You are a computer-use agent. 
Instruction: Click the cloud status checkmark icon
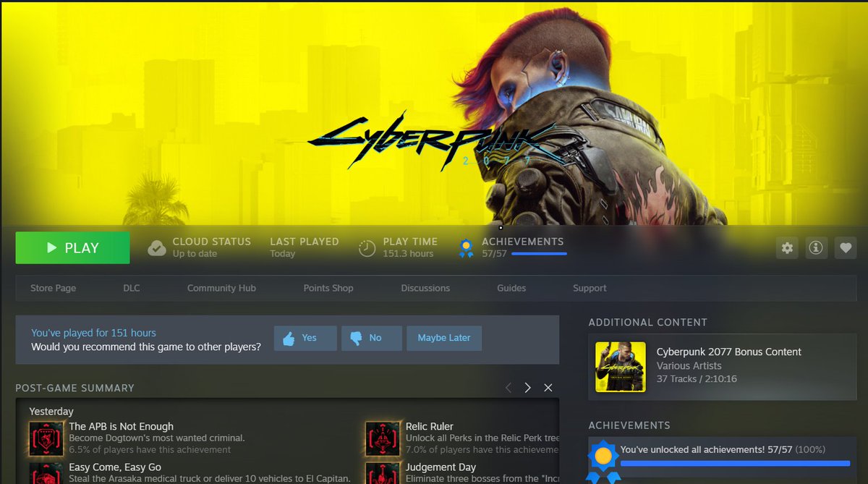tap(156, 247)
